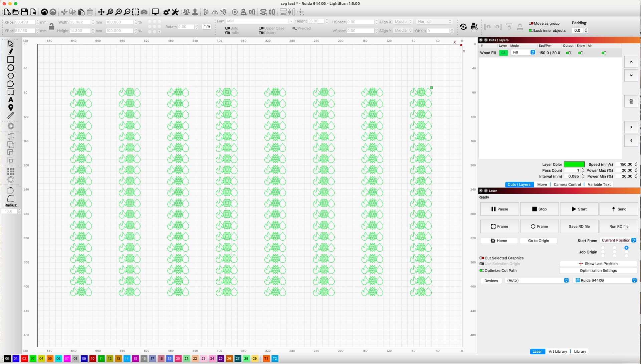
Task: Select the Create Text tool
Action: pos(11,100)
